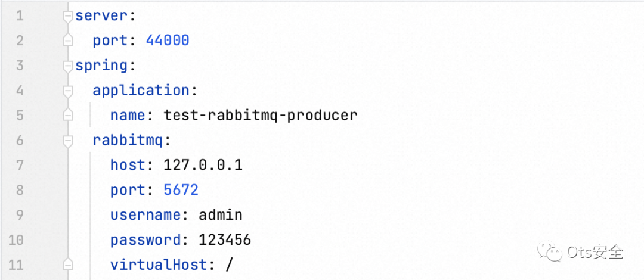644x280 pixels.
Task: Click line number 10 in gutter
Action: 16,240
